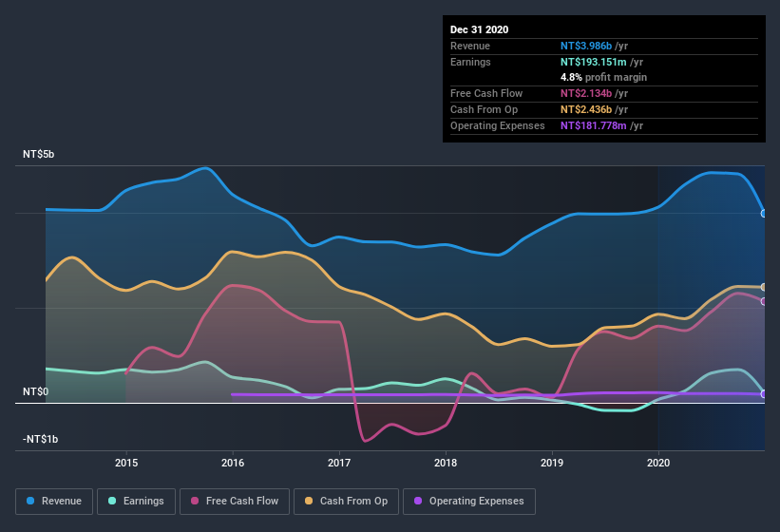Click the NT$2.436b cash from op value
The image size is (780, 532).
586,109
